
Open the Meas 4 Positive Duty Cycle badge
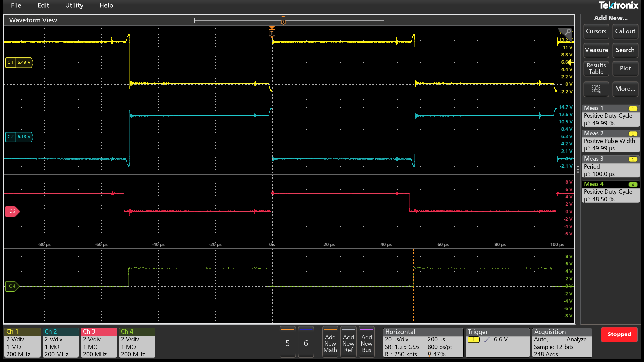click(x=610, y=192)
